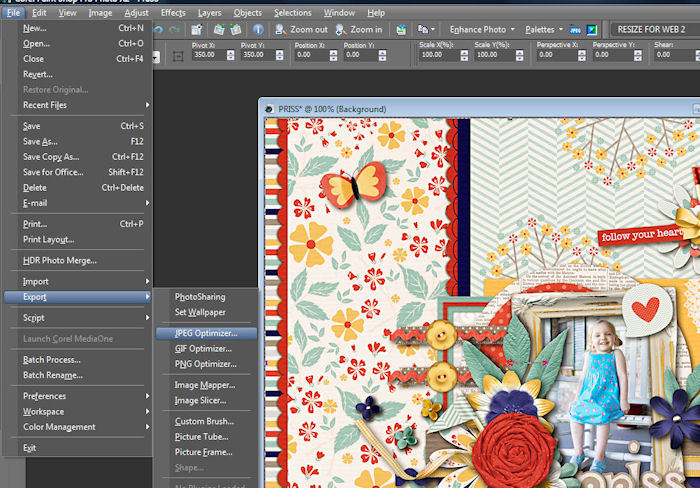This screenshot has width=700, height=488.
Task: Click the Position Y spinner arrows
Action: click(x=382, y=55)
